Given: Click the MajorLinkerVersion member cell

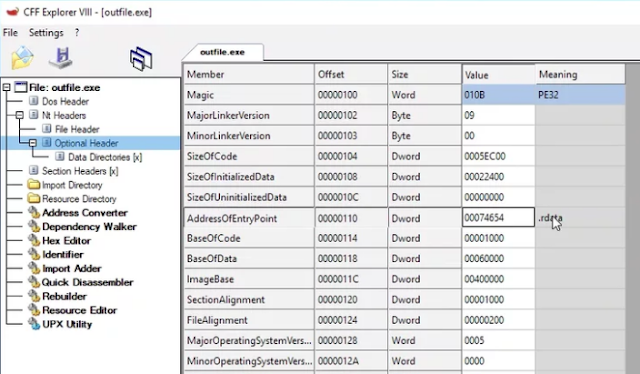Looking at the screenshot, I should point(249,115).
